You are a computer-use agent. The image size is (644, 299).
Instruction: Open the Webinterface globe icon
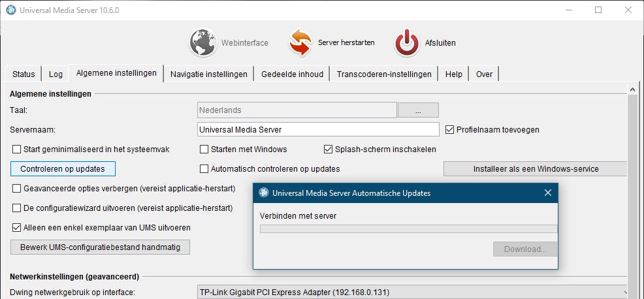pos(203,42)
